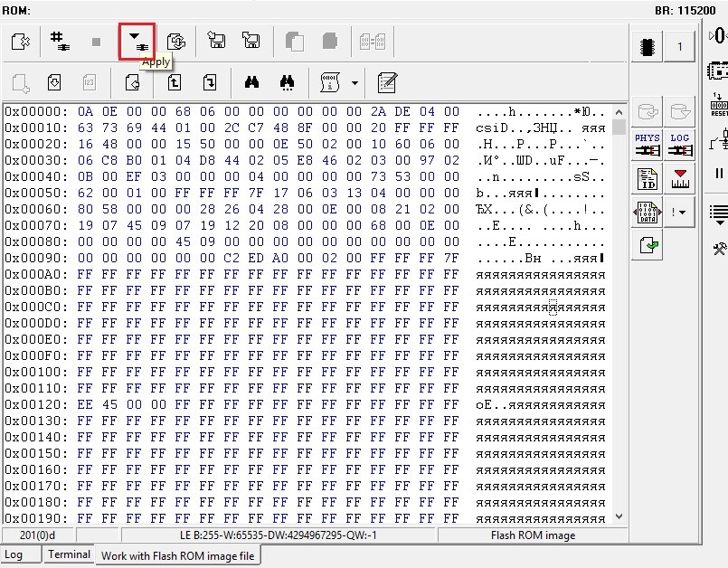
Task: Click the LE B:255-W:65535 status bar field
Action: [279, 535]
